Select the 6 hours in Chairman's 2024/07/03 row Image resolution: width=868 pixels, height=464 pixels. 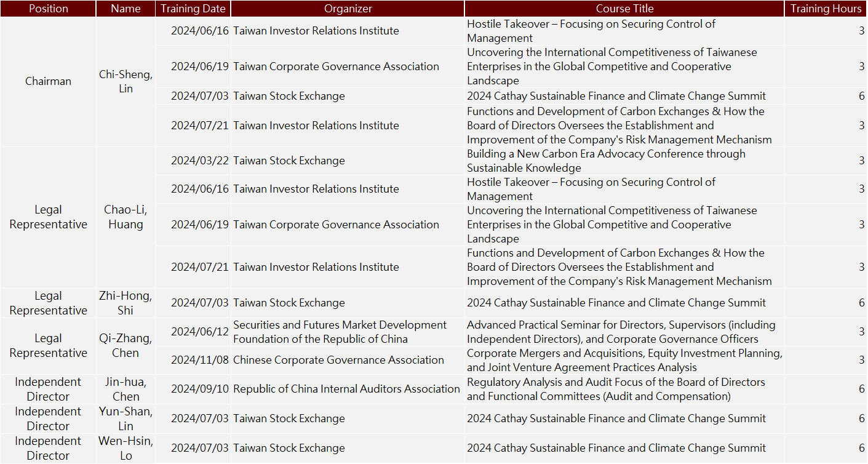[x=861, y=96]
